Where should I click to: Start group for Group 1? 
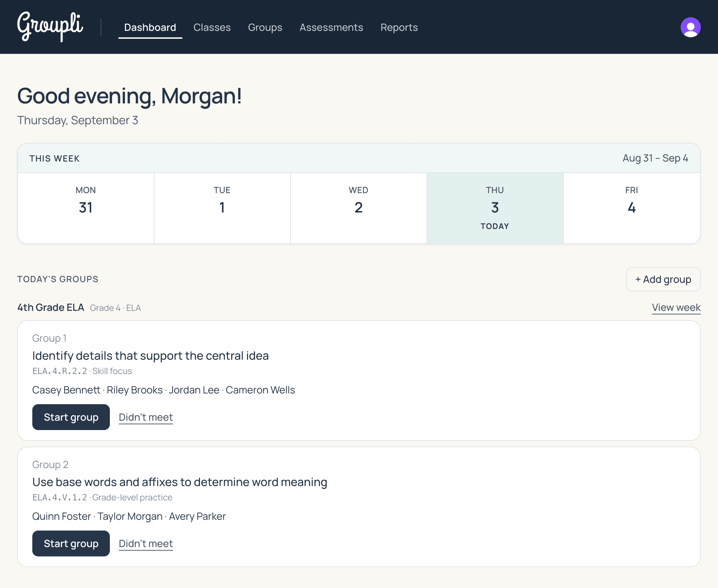71,417
